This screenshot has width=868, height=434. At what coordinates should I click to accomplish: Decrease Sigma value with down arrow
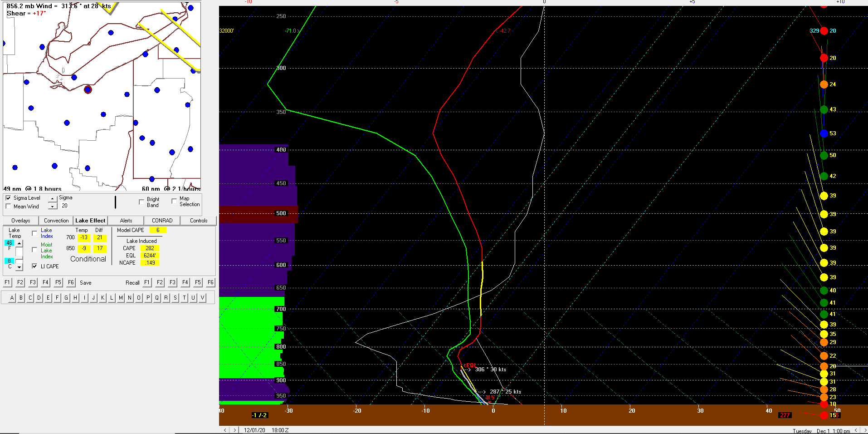pyautogui.click(x=53, y=207)
